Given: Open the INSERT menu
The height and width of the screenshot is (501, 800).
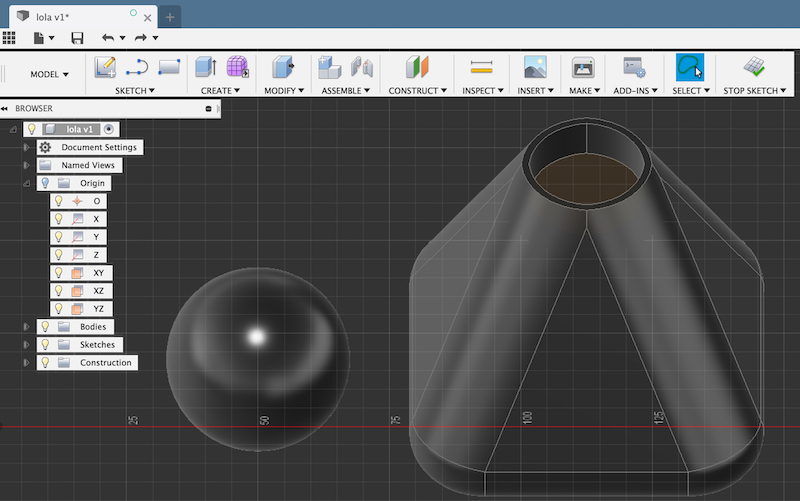Looking at the screenshot, I should 535,90.
